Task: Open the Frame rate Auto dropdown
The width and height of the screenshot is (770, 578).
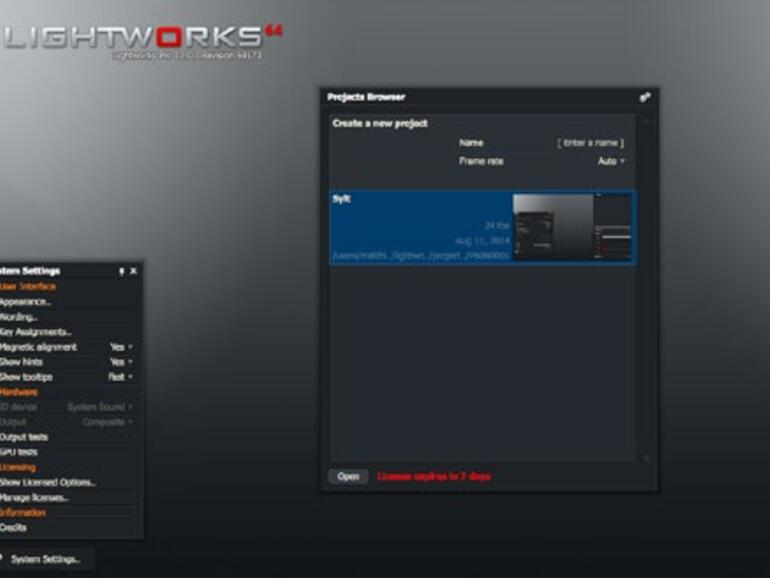Action: [611, 161]
